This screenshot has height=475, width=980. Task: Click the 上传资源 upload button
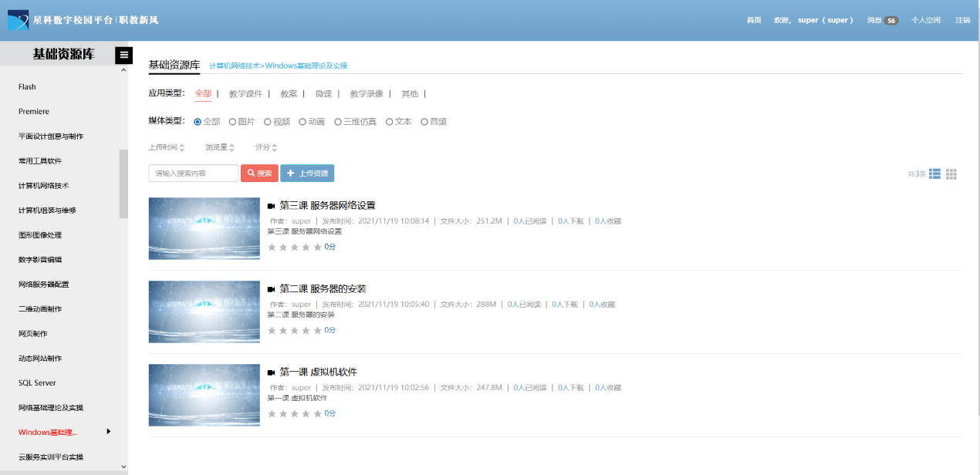(x=307, y=173)
